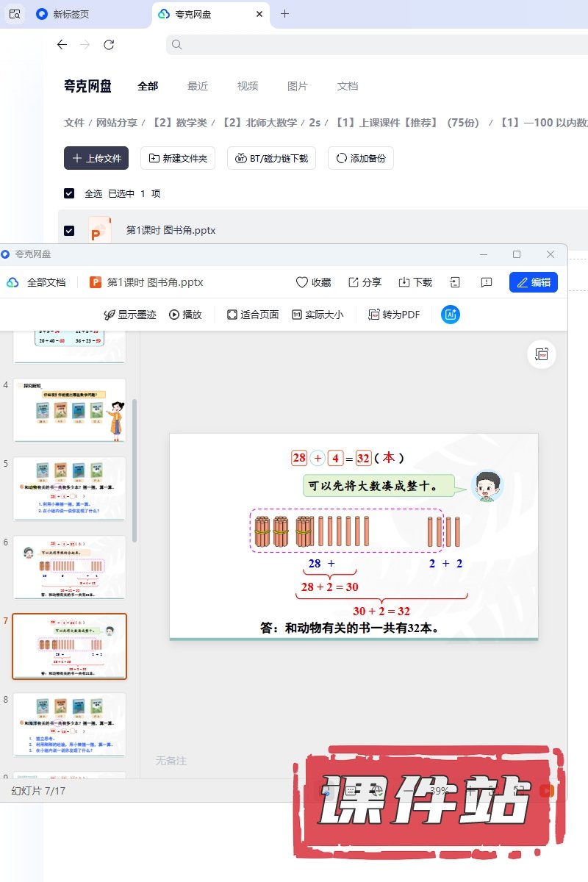
Task: Uncheck the 第1课时 图书角.pptx file checkbox
Action: 69,231
